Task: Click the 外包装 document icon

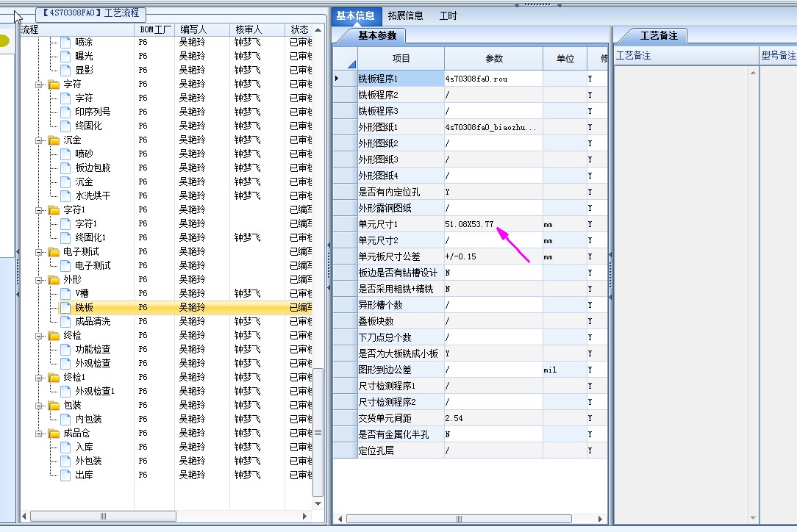Action: tap(65, 461)
